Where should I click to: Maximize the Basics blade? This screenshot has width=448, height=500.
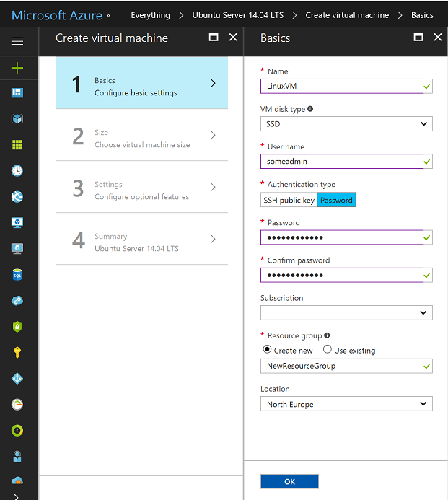[418, 38]
